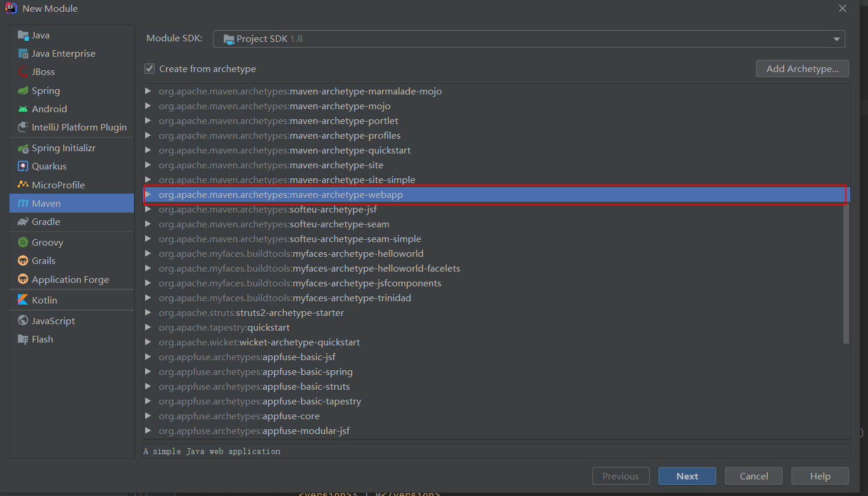Expand struts2-archetype-starter entry
Image resolution: width=868 pixels, height=496 pixels.
(x=148, y=312)
